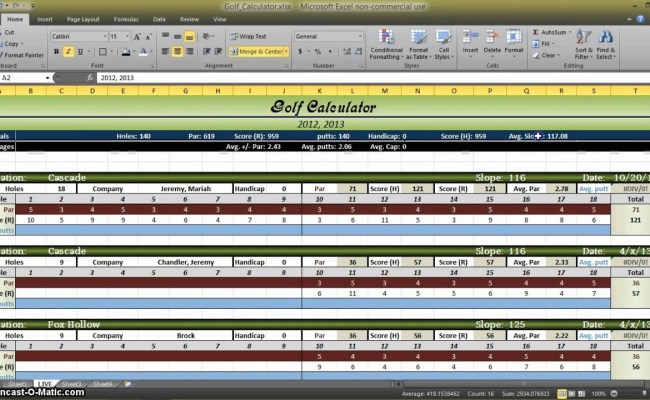Open the font size dropdown
This screenshot has width=650, height=400.
[x=127, y=36]
